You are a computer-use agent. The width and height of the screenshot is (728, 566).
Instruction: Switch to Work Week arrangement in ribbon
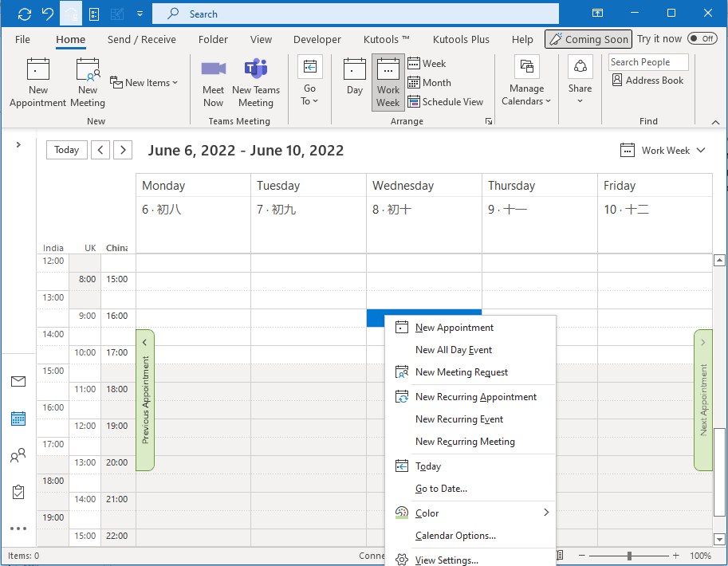click(388, 82)
